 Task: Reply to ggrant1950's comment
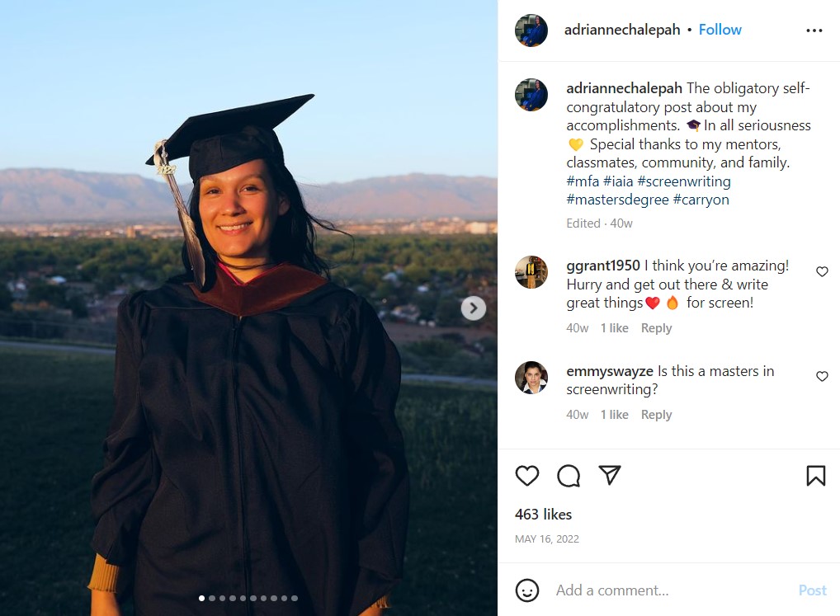(x=656, y=327)
